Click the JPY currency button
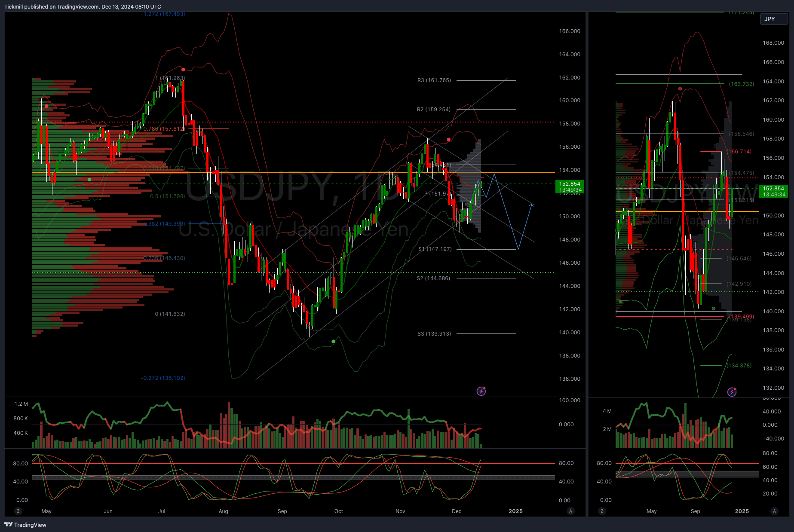This screenshot has width=794, height=532. (x=774, y=19)
